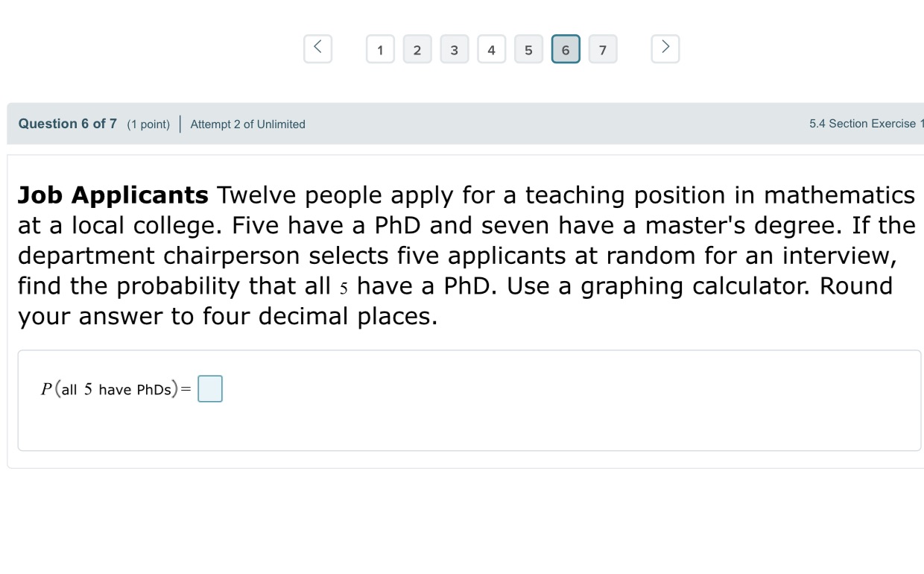This screenshot has height=574, width=924.
Task: Select the Question 6 of 7 header label
Action: pos(66,124)
